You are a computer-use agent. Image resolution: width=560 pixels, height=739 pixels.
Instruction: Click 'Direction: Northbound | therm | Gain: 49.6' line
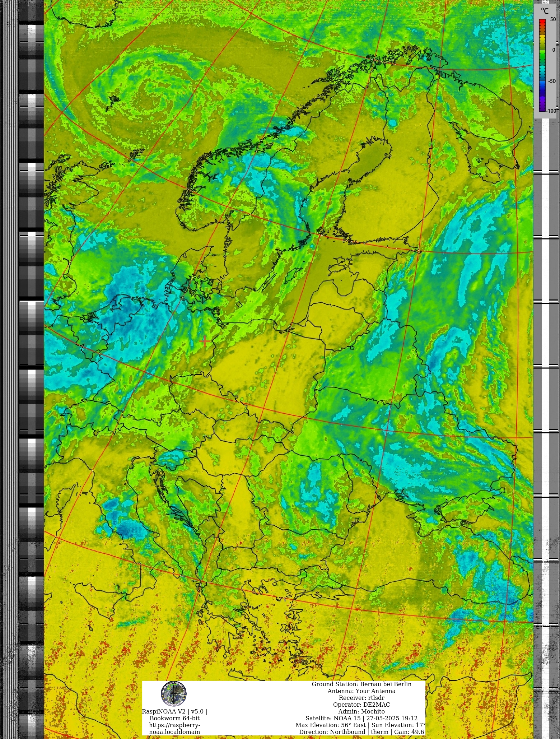pos(361,732)
